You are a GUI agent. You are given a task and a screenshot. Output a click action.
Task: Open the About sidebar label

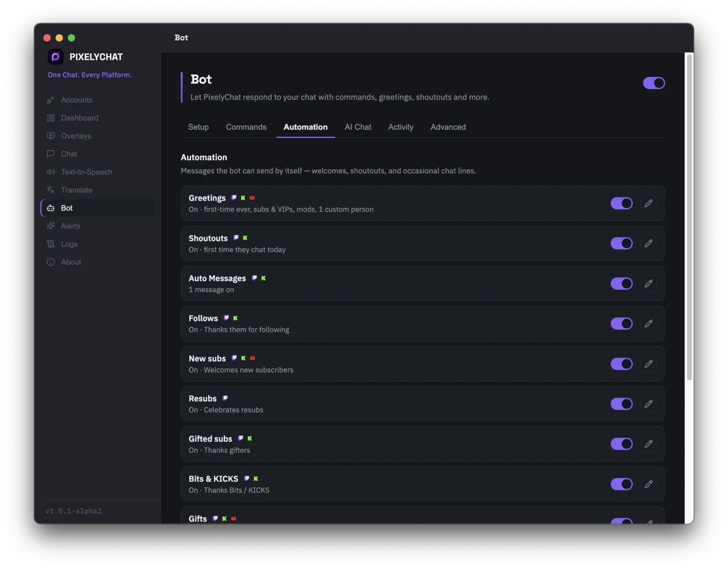pyautogui.click(x=71, y=262)
